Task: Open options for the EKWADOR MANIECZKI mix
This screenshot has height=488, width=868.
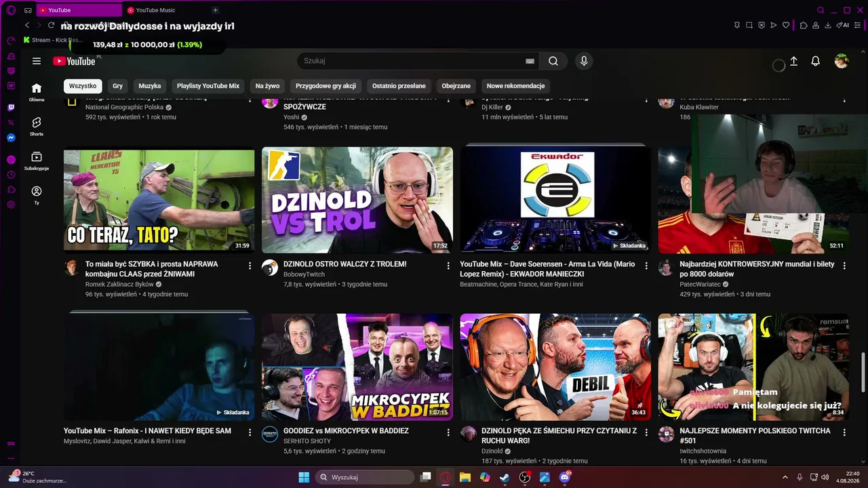Action: coord(646,266)
